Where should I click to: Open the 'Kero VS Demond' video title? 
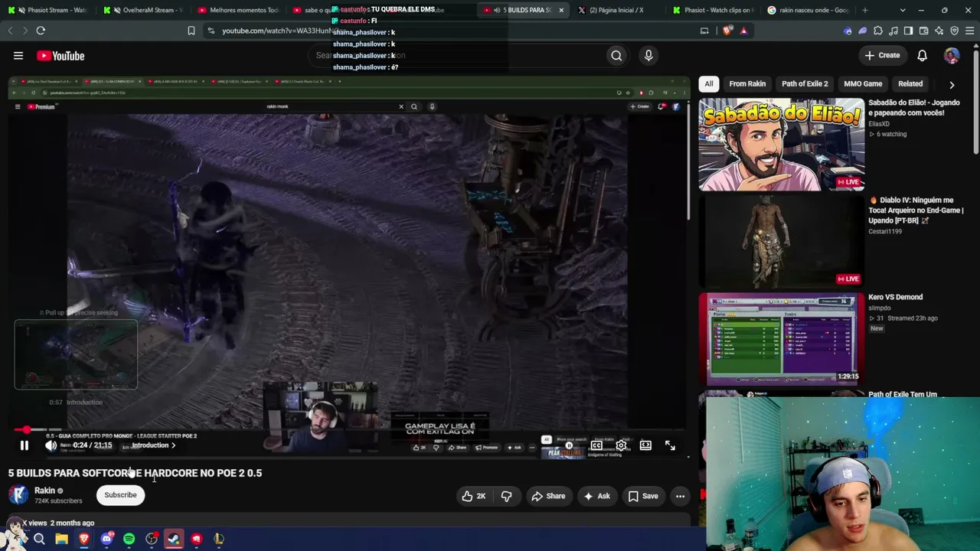tap(895, 297)
